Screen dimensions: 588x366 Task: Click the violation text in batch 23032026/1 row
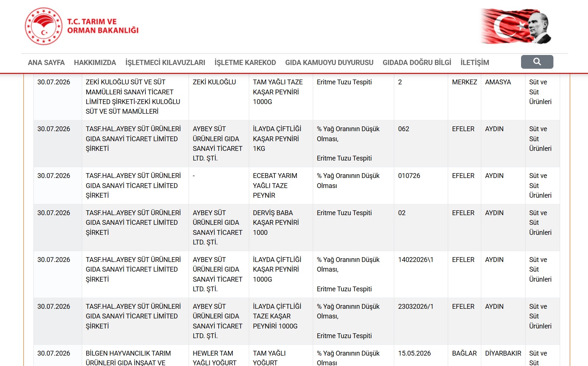point(348,321)
